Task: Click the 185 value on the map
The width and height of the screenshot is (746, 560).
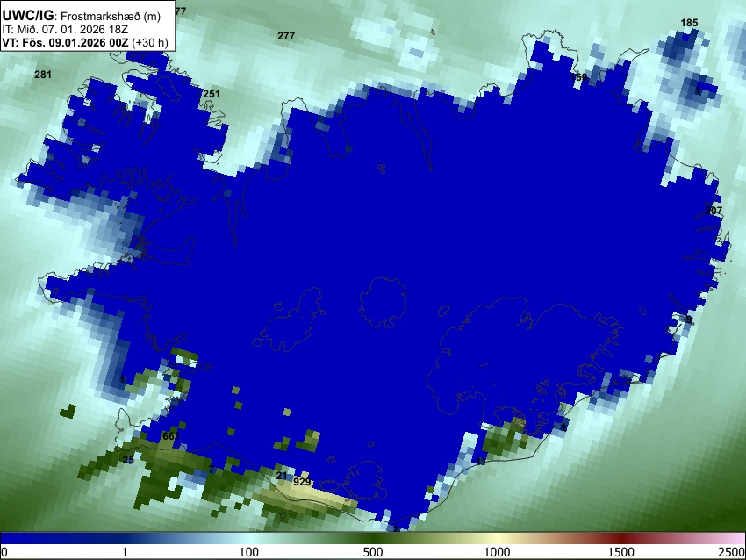Action: (689, 23)
